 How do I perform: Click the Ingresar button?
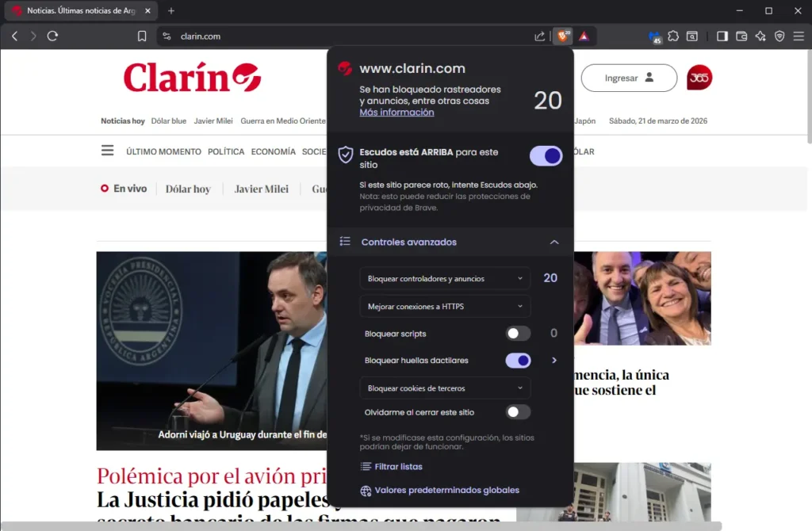(629, 78)
